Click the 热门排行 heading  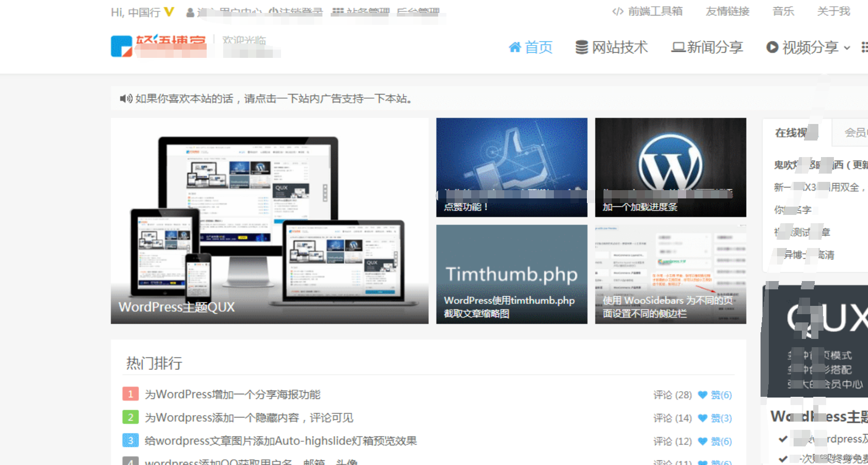point(154,363)
